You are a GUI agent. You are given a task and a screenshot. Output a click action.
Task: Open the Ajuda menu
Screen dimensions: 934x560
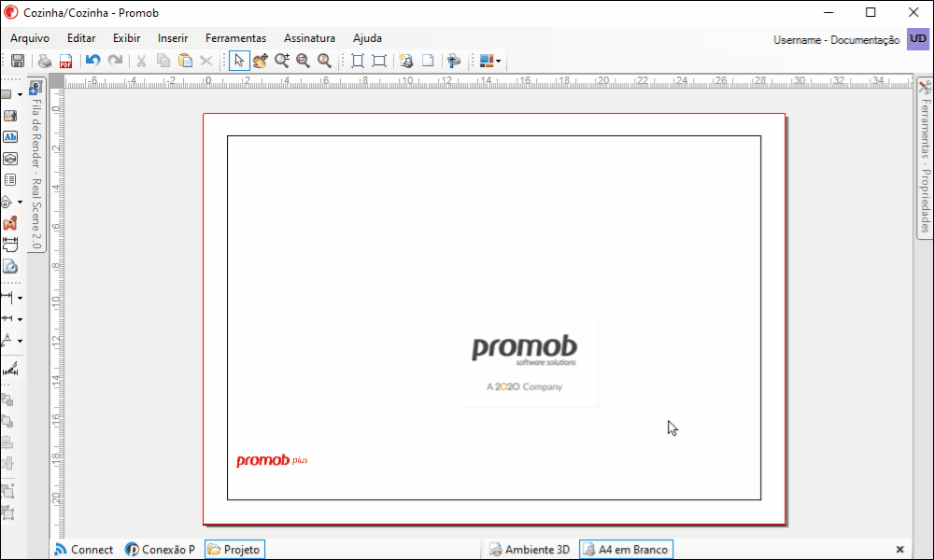pyautogui.click(x=367, y=38)
